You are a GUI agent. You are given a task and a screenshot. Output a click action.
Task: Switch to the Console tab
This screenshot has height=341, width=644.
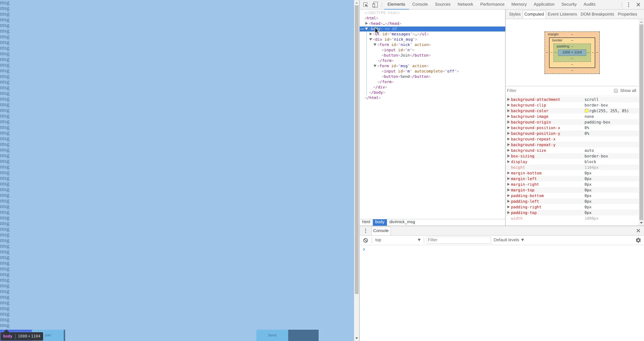pos(420,4)
